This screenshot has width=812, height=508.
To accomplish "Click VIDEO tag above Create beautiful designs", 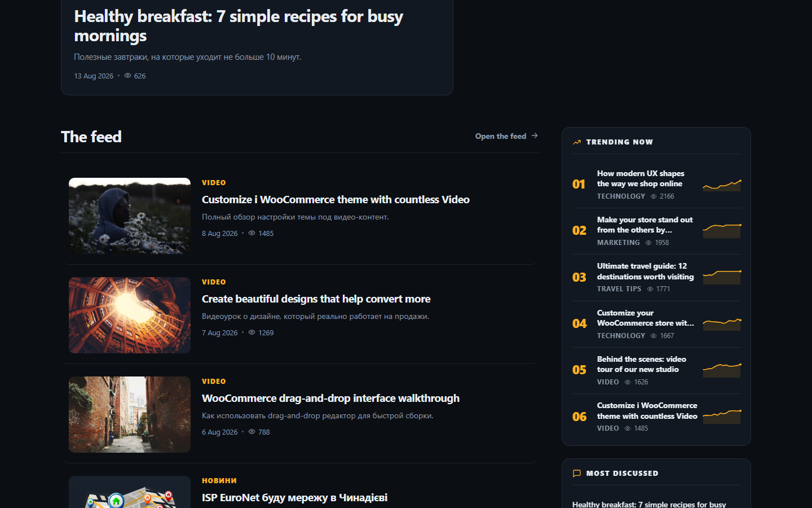I will tap(214, 282).
